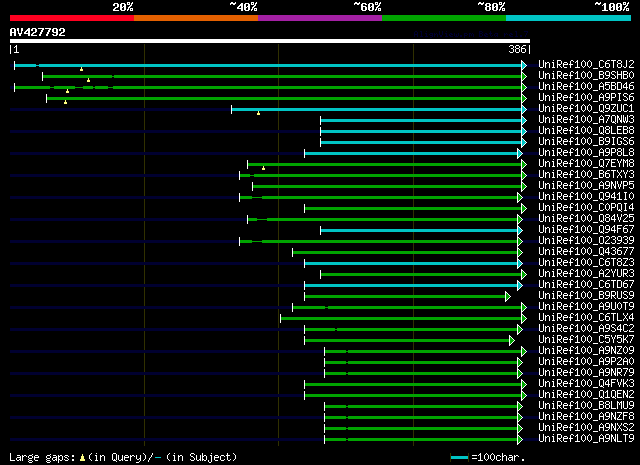Screen dimensions: 640x465
Task: Click the yellow gap marker under the B9SHB0 alignment
Action: [x=89, y=80]
